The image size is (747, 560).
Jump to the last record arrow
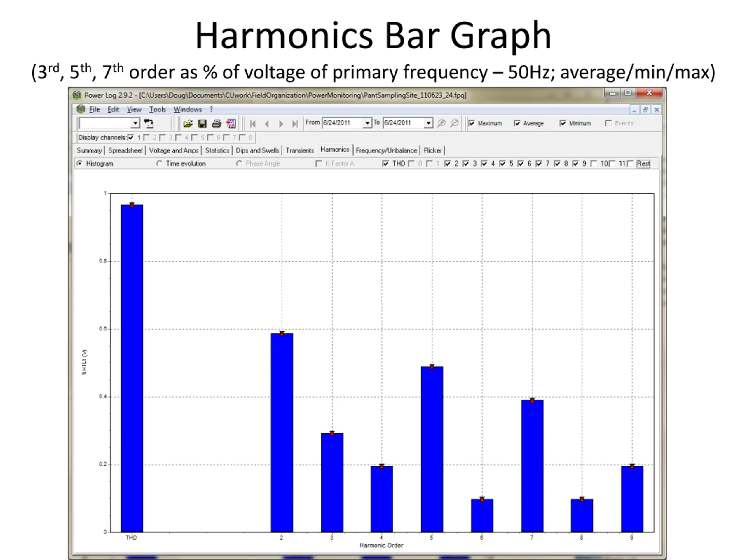point(295,124)
